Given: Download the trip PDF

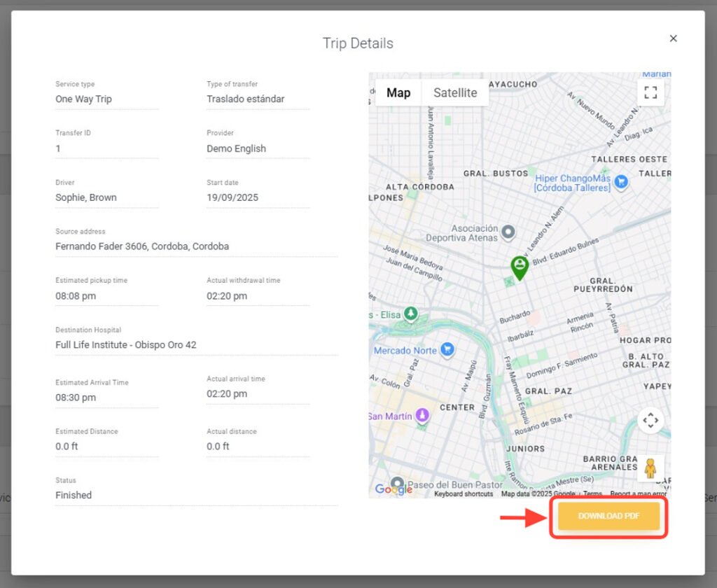Looking at the screenshot, I should [x=608, y=517].
